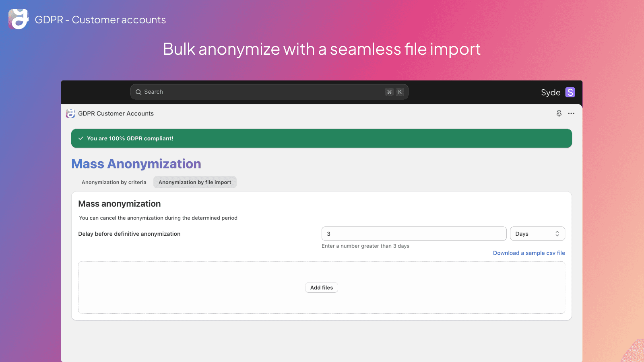The width and height of the screenshot is (644, 362).
Task: Click the up-down chevron on the Days selector
Action: click(x=557, y=234)
